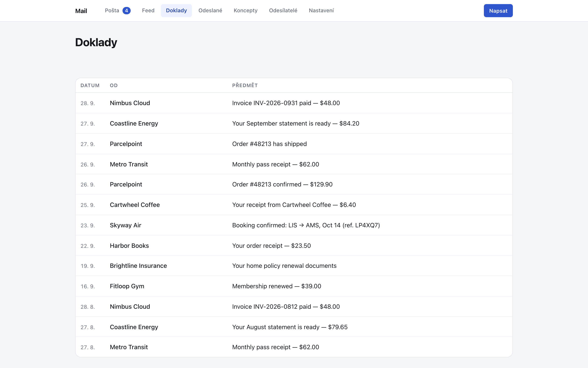Open receipt from Cartwheel Coffee email
This screenshot has height=368, width=588.
click(294, 205)
